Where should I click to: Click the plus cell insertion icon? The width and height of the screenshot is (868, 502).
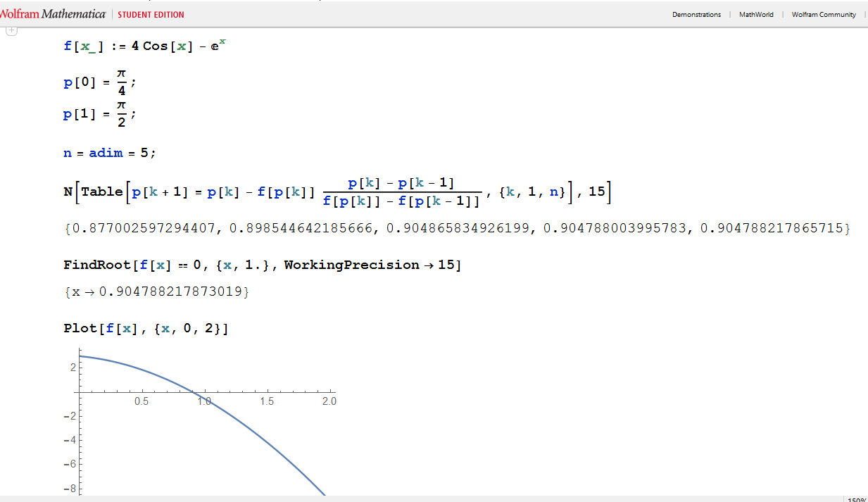click(x=11, y=31)
